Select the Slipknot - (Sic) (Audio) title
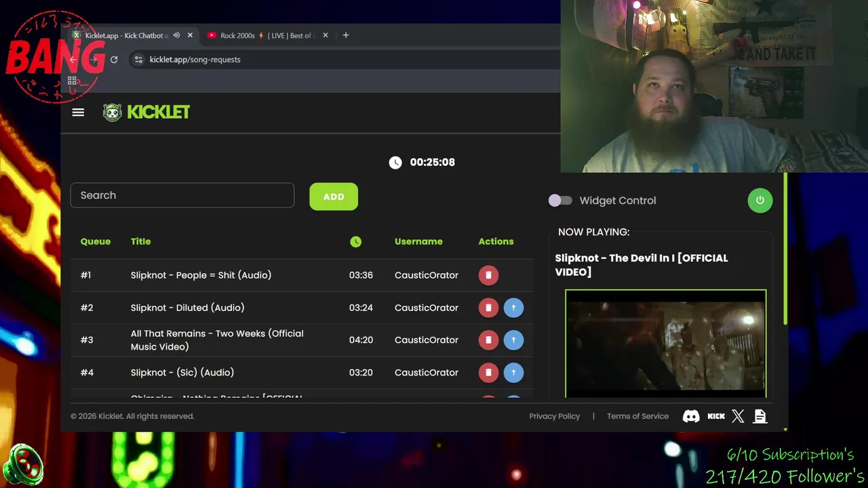 pyautogui.click(x=182, y=372)
